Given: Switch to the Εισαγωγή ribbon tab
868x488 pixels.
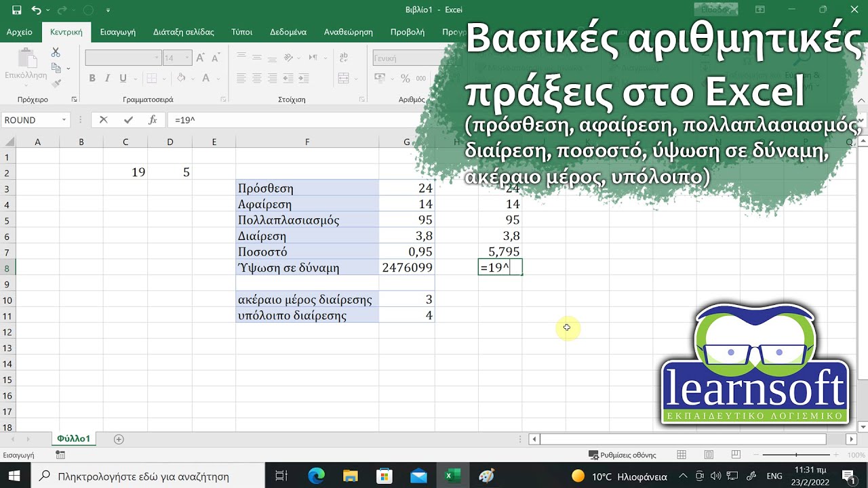Looking at the screenshot, I should 118,32.
